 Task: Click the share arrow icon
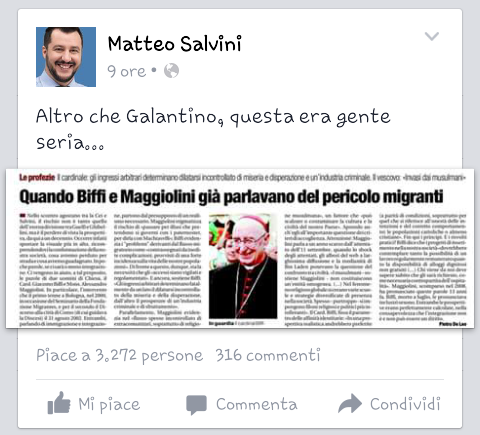350,403
